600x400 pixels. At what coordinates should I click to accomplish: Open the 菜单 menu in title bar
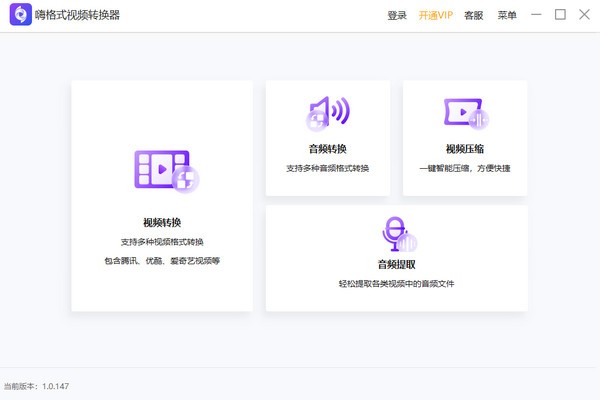[x=507, y=15]
